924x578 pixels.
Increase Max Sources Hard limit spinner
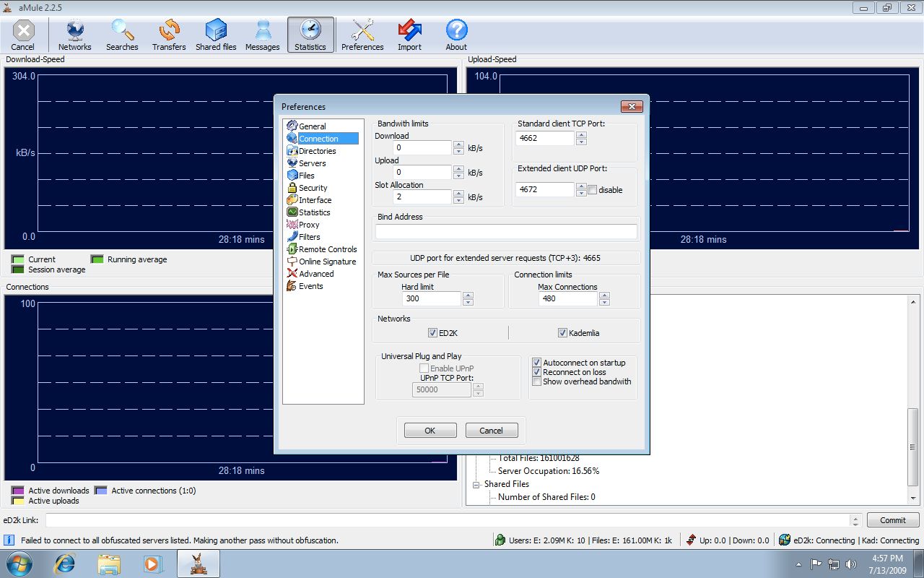(x=468, y=295)
